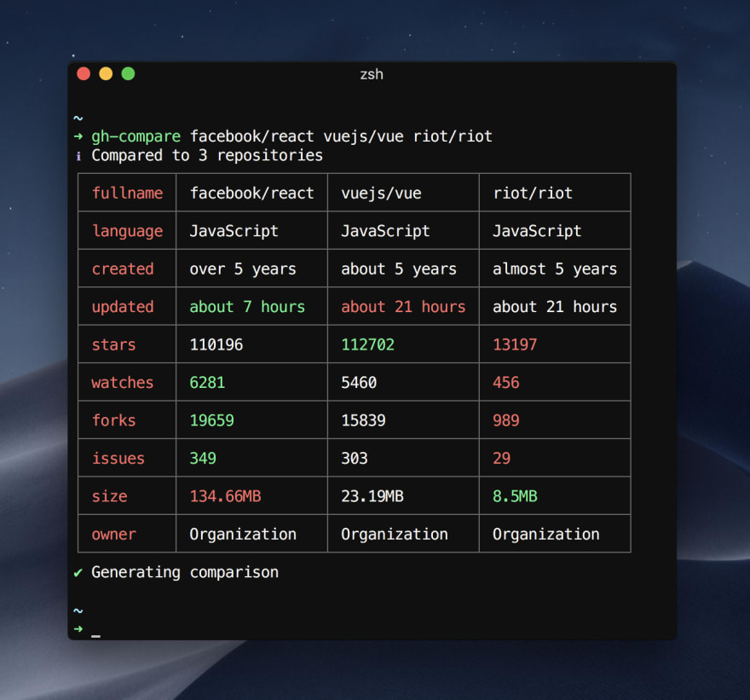Click the issues value 303
Screen dimensions: 750x700
tap(355, 459)
